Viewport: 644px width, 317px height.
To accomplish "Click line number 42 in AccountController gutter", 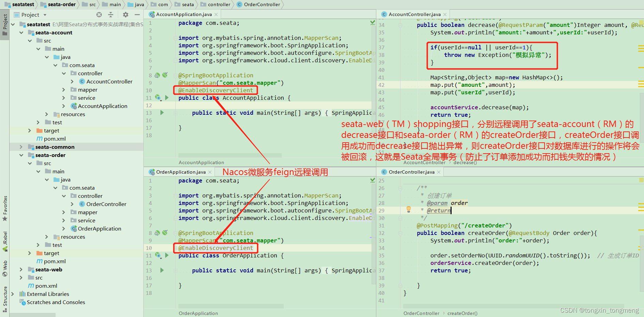I will point(381,85).
